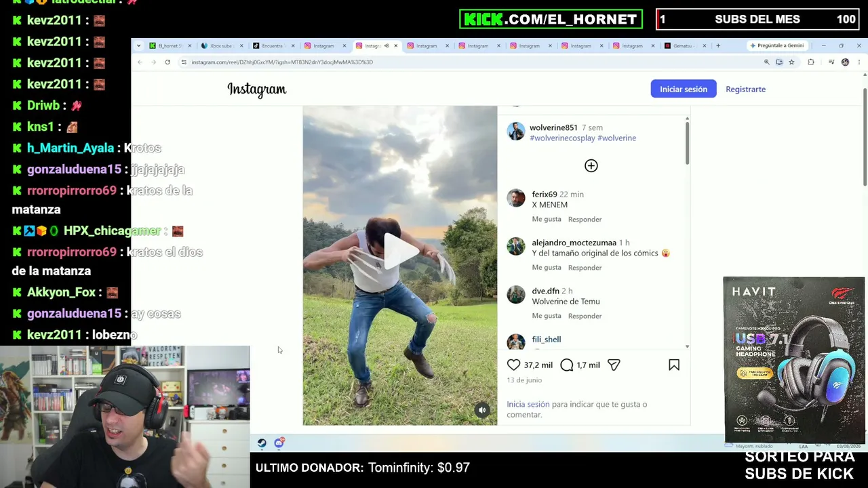Click the Pregúntale a Gemini button
The image size is (868, 488).
(x=777, y=46)
